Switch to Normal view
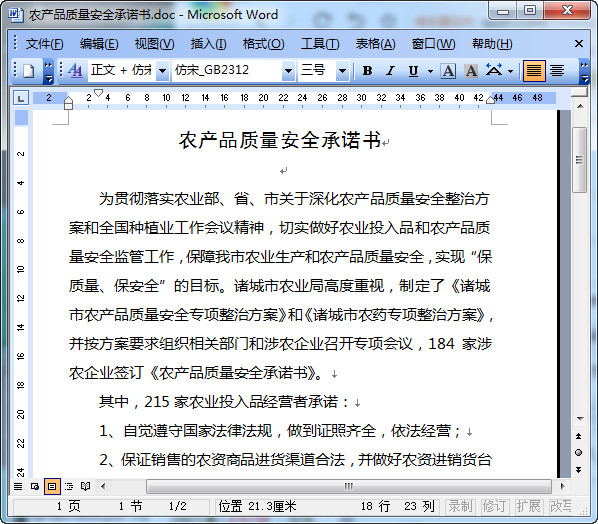 click(18, 486)
